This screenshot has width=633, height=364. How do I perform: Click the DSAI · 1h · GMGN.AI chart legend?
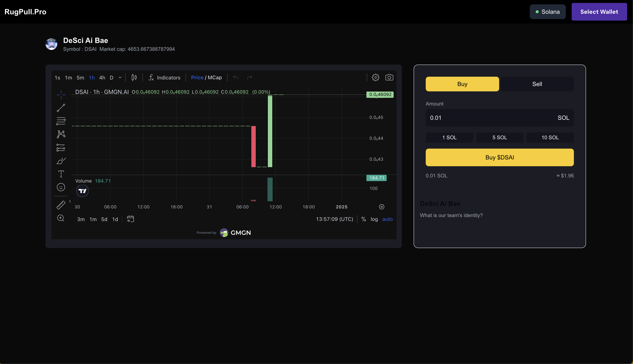102,92
